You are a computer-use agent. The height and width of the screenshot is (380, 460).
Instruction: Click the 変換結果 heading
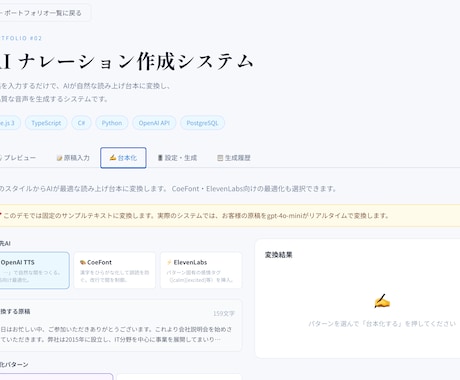point(279,255)
